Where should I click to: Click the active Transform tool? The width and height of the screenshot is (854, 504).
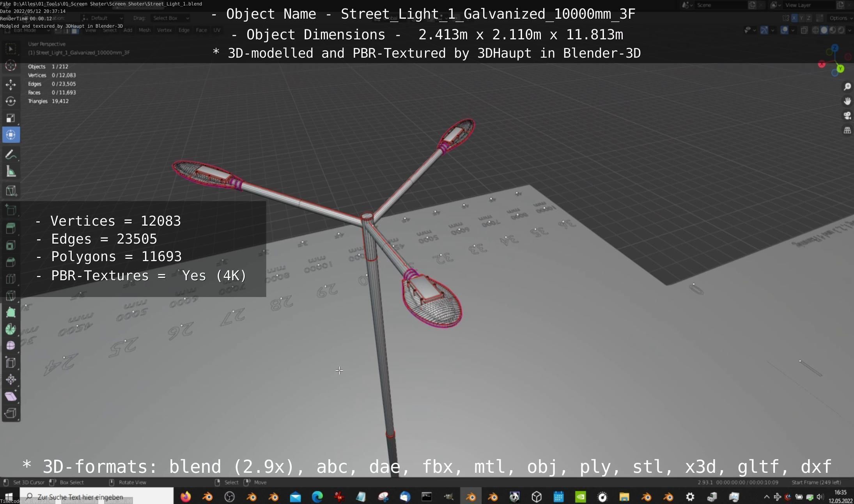pos(11,135)
